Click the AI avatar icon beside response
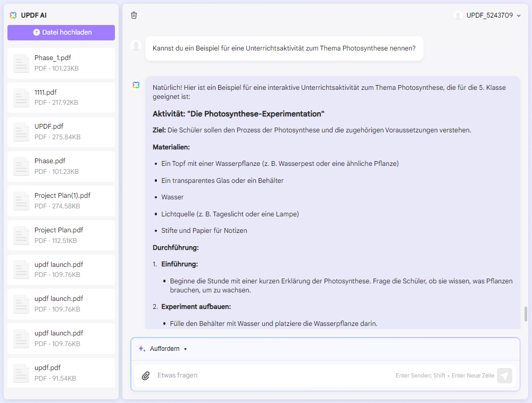This screenshot has width=532, height=403. point(136,85)
